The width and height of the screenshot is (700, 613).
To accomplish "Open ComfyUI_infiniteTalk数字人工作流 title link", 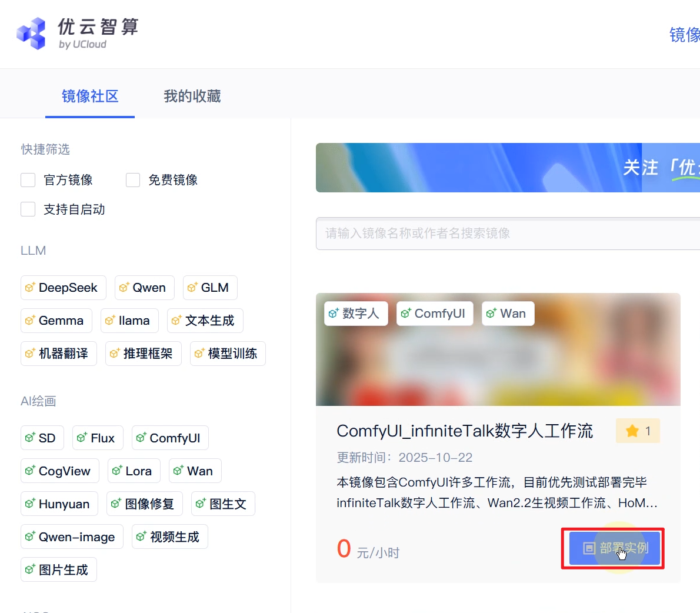I will [x=464, y=431].
